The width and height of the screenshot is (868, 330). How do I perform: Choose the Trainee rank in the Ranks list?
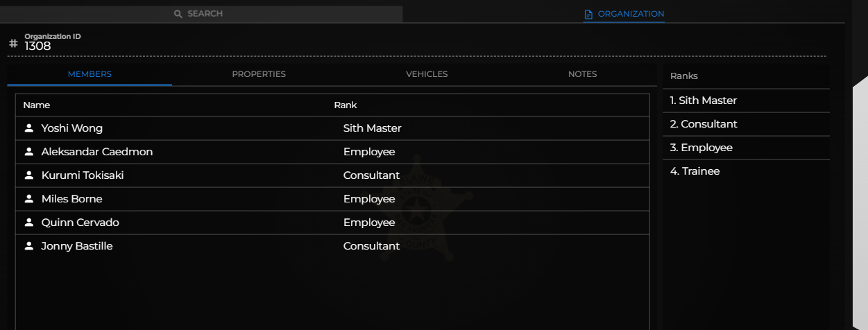pyautogui.click(x=746, y=171)
